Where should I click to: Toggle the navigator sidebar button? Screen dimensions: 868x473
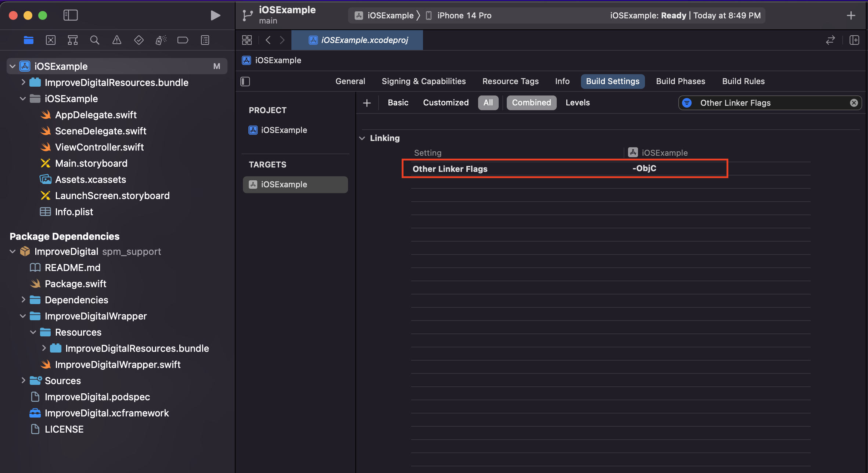pyautogui.click(x=71, y=15)
